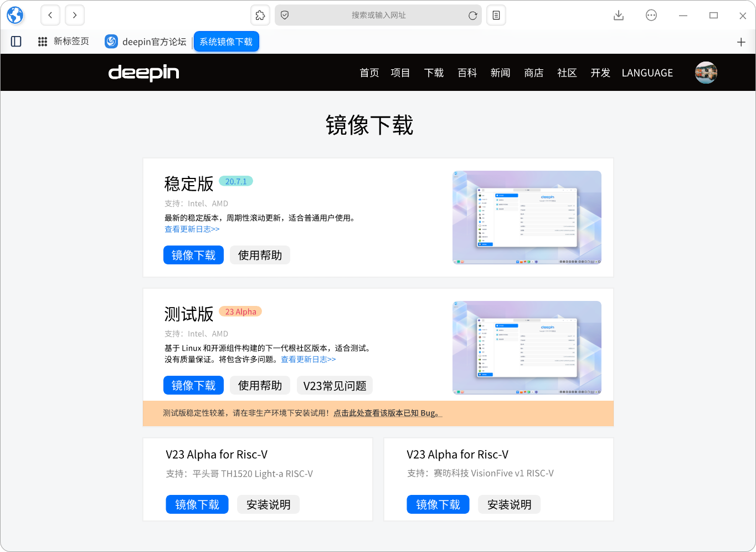
Task: Open the downloads icon
Action: [x=619, y=16]
